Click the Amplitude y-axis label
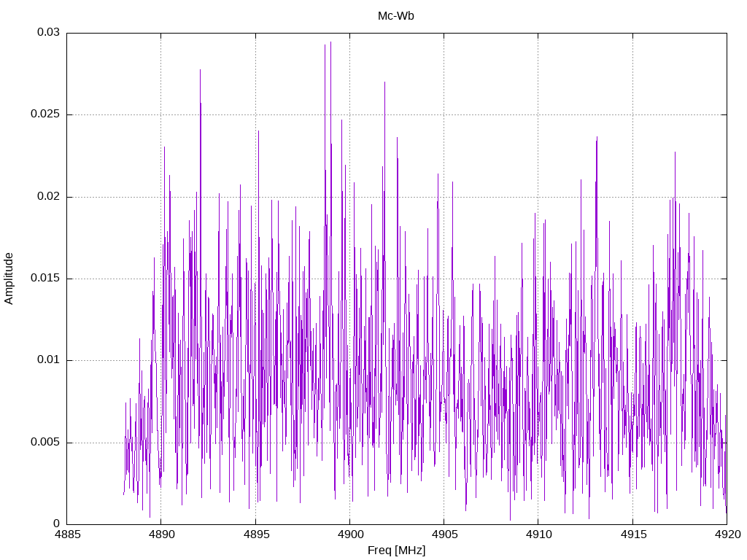The width and height of the screenshot is (747, 560). (9, 279)
